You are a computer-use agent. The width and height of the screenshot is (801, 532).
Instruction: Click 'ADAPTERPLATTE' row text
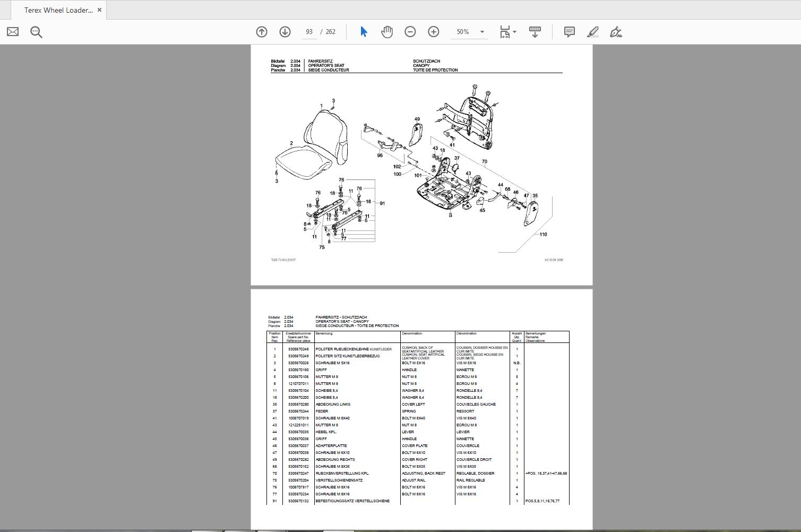(331, 446)
